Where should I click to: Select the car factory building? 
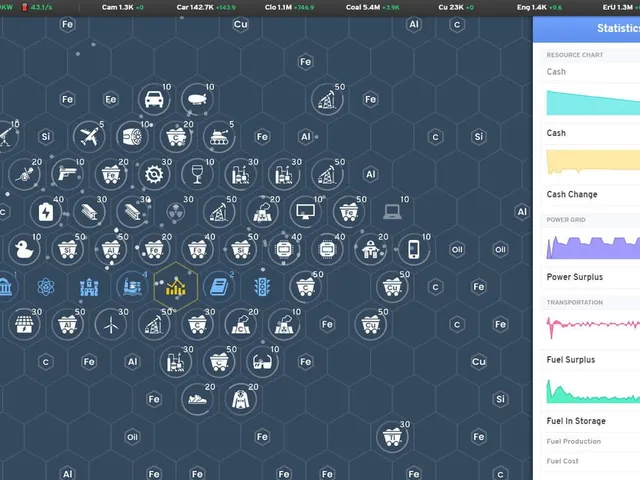[154, 99]
